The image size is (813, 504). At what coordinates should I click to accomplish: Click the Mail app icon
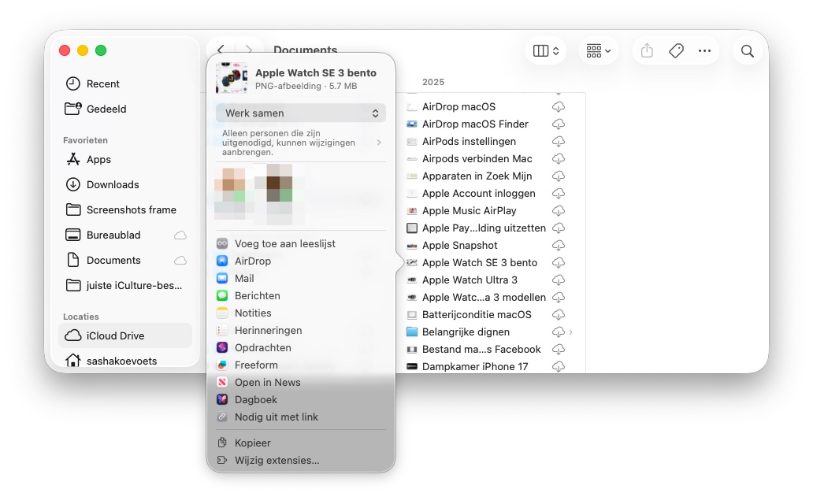(x=222, y=278)
